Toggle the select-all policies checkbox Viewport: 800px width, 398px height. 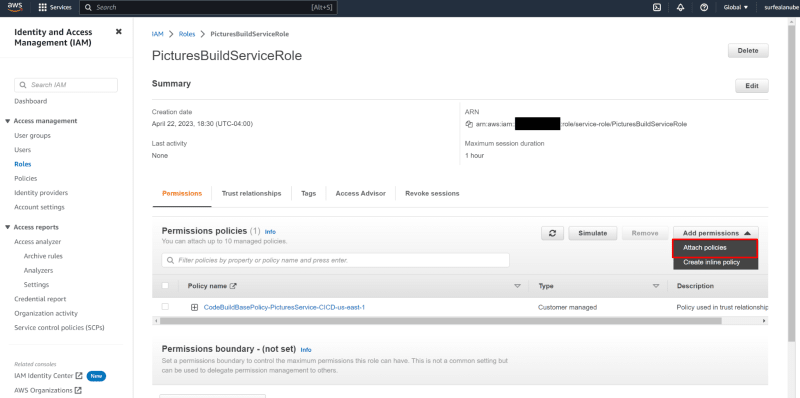[x=165, y=286]
